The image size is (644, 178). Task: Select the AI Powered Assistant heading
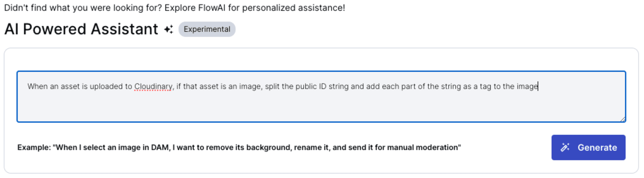pos(81,29)
